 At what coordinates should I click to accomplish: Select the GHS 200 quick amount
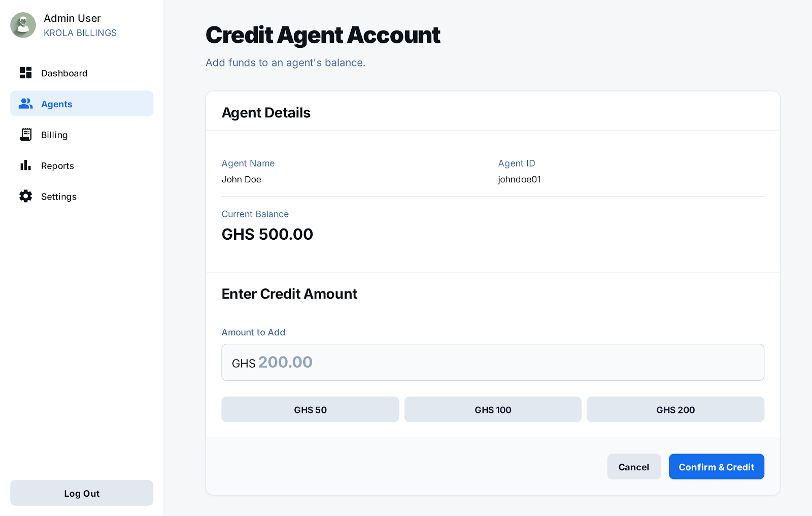click(675, 410)
